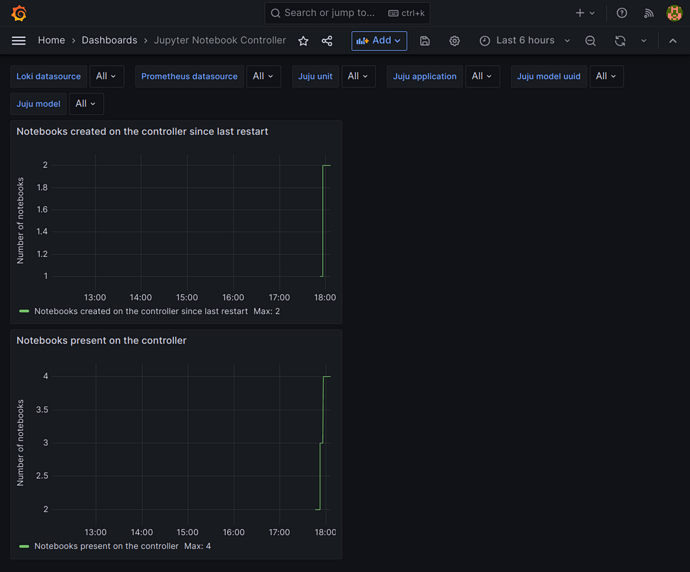Open the Add panel dropdown
Image resolution: width=690 pixels, height=572 pixels.
coord(379,41)
